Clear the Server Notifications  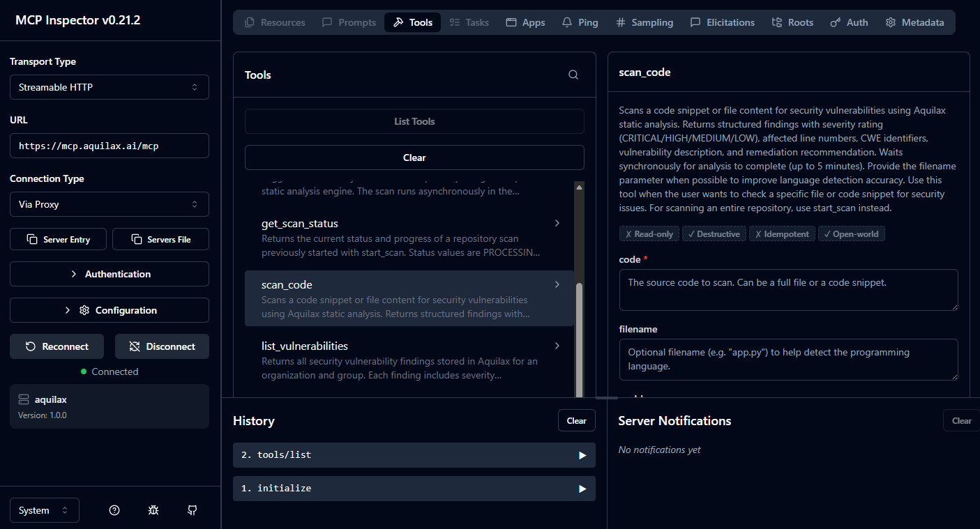coord(961,420)
